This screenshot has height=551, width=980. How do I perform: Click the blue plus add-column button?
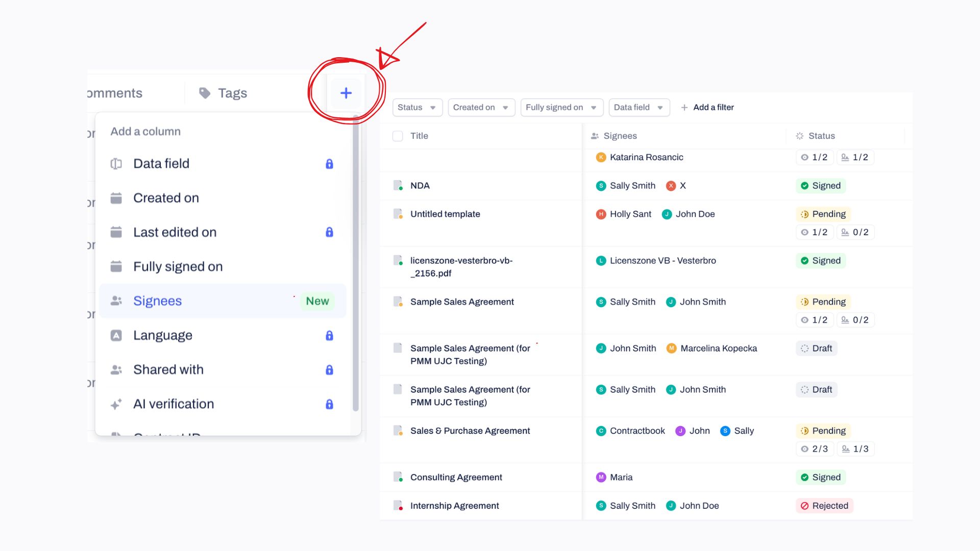click(x=346, y=93)
